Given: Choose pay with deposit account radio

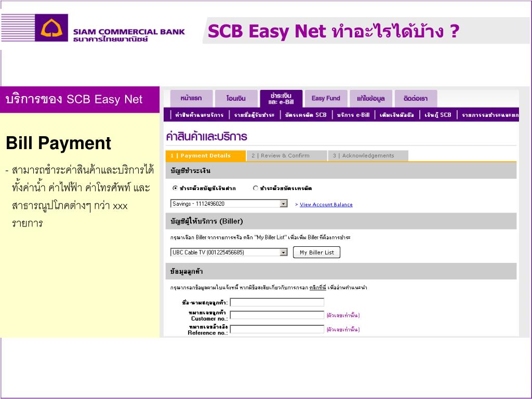Looking at the screenshot, I should (175, 188).
